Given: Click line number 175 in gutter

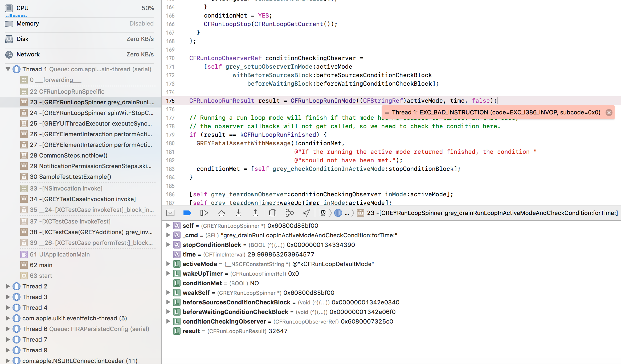Looking at the screenshot, I should pyautogui.click(x=170, y=101).
